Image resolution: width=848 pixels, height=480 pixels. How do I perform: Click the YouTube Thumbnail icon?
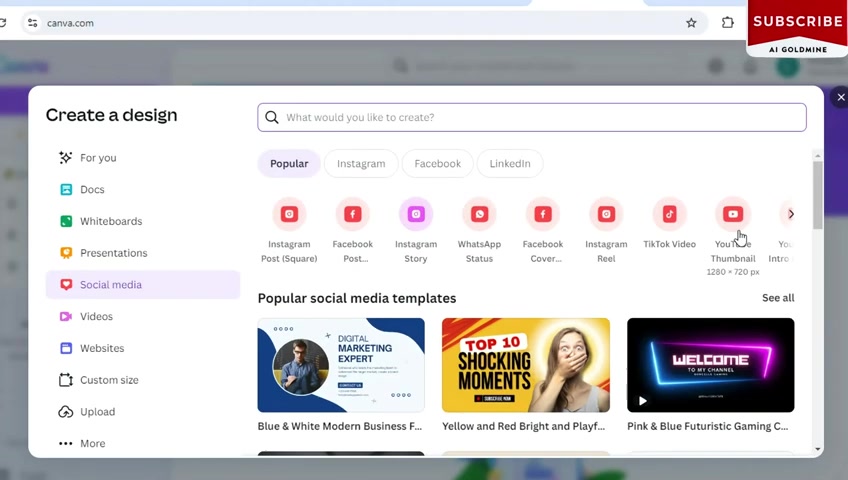(733, 214)
